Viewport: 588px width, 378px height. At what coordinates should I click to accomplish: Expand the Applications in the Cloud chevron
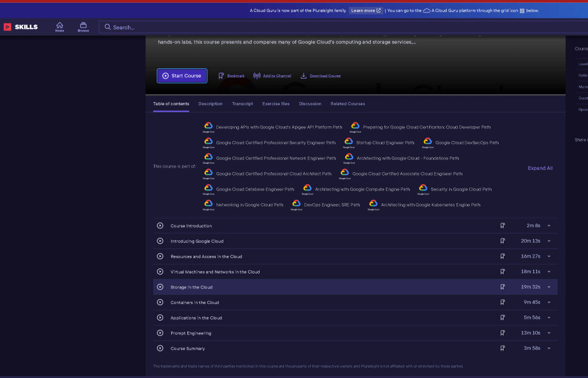(549, 318)
